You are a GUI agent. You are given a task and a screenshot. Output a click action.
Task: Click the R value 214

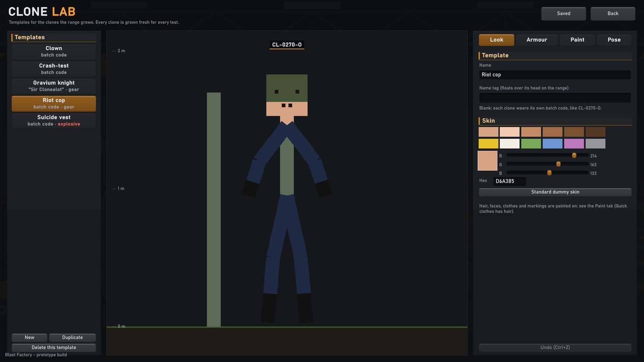593,156
